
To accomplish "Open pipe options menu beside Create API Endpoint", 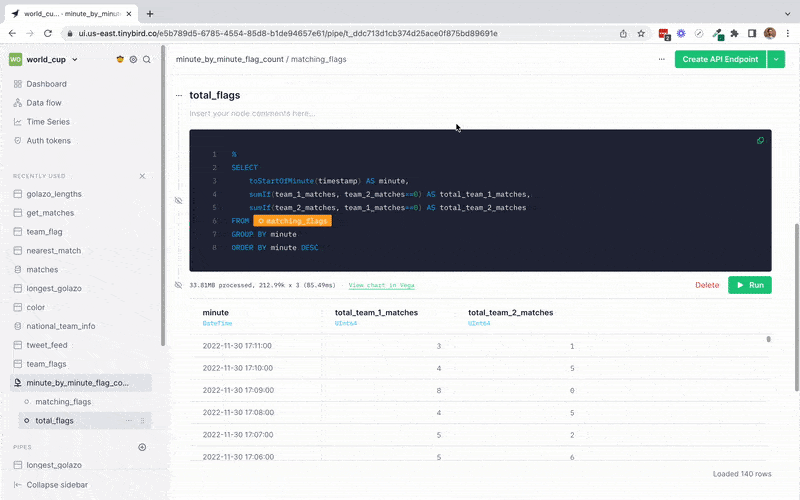I will 661,60.
